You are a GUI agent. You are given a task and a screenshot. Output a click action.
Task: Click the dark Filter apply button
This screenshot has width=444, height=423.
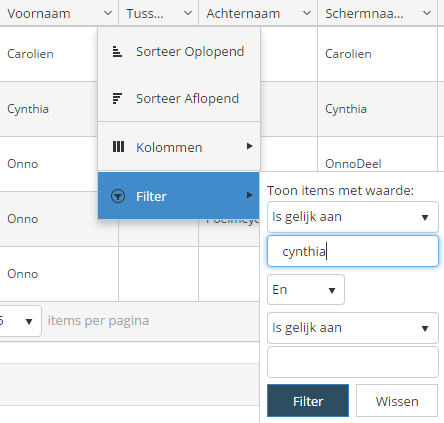[308, 401]
